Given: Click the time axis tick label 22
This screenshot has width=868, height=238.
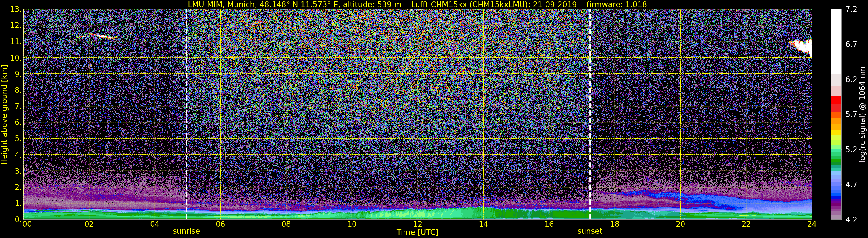Looking at the screenshot, I should point(746,224).
